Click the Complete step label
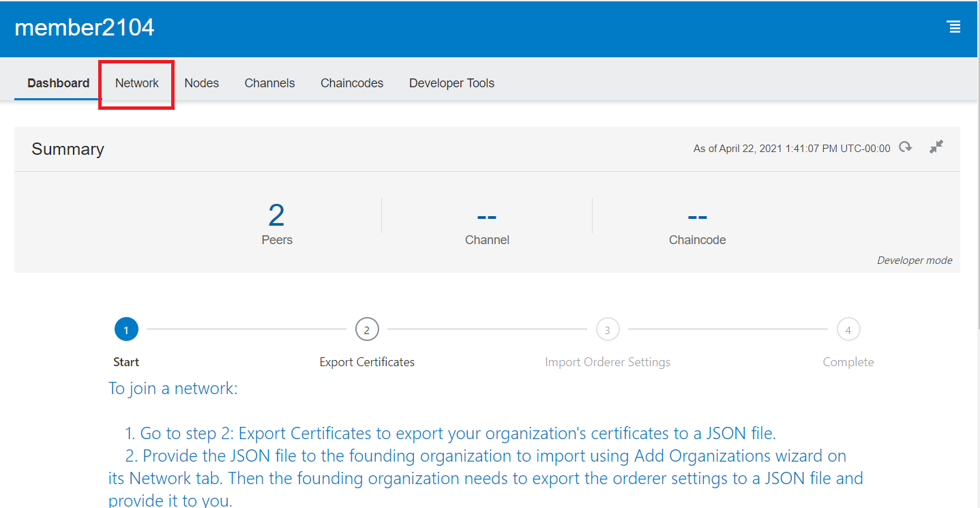Viewport: 980px width, 508px height. pos(848,362)
